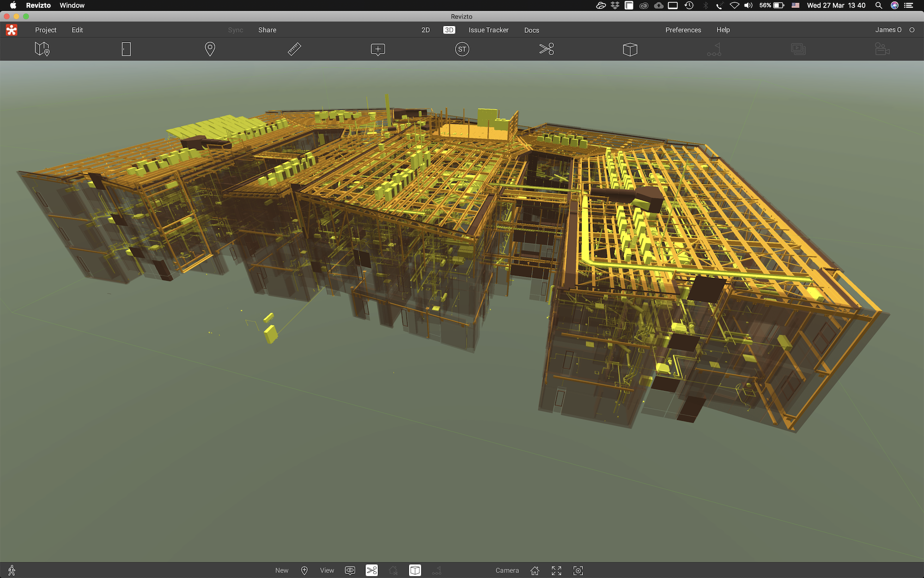Open James O user account menu
This screenshot has width=924, height=578.
888,30
